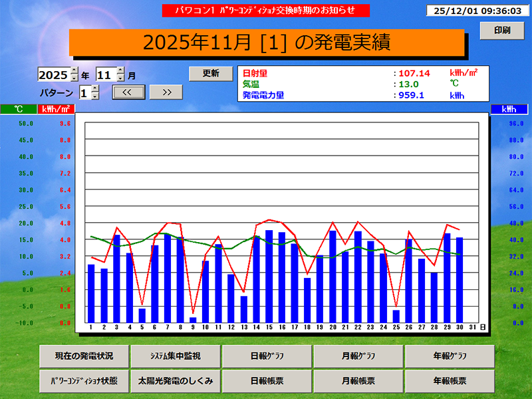The image size is (532, 399).
Task: Show the 月報グラフ monthly graph
Action: [357, 356]
